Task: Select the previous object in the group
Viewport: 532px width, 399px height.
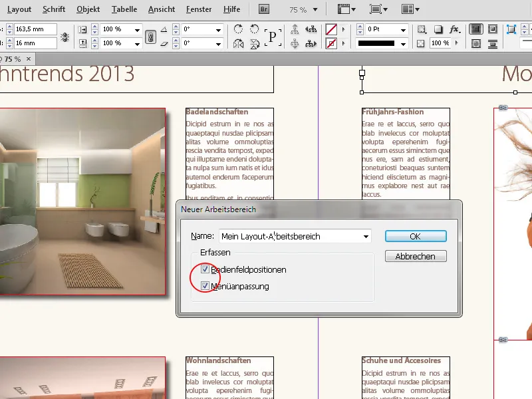Action: pos(311,29)
